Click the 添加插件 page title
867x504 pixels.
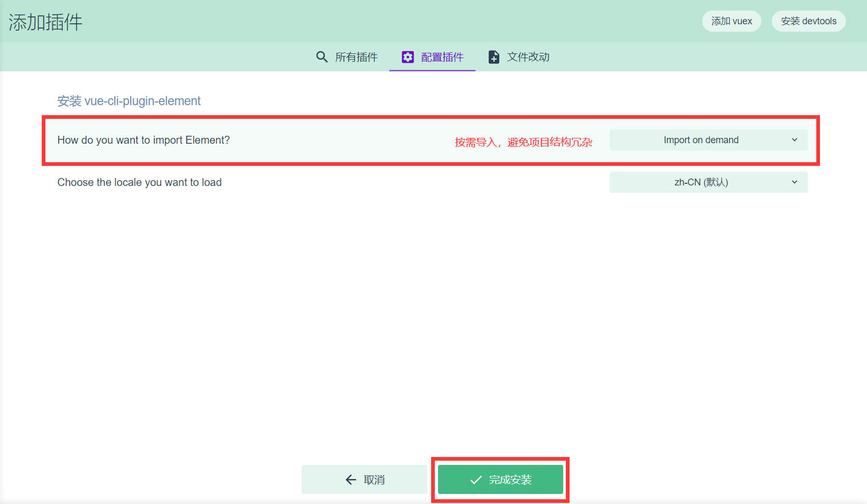click(45, 22)
